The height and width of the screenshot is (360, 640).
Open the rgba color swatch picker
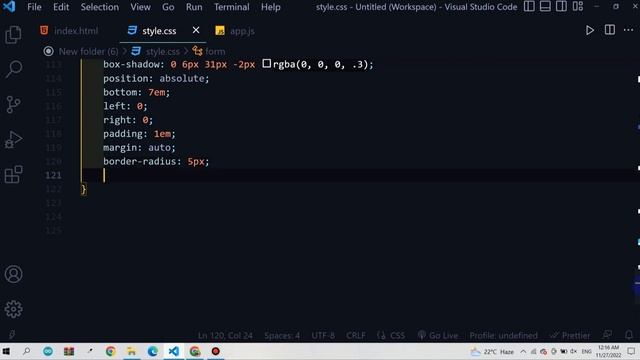[267, 64]
